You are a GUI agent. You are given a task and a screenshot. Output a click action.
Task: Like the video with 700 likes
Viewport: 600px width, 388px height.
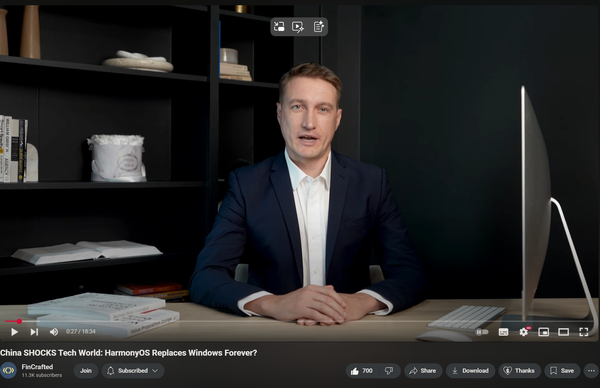361,371
